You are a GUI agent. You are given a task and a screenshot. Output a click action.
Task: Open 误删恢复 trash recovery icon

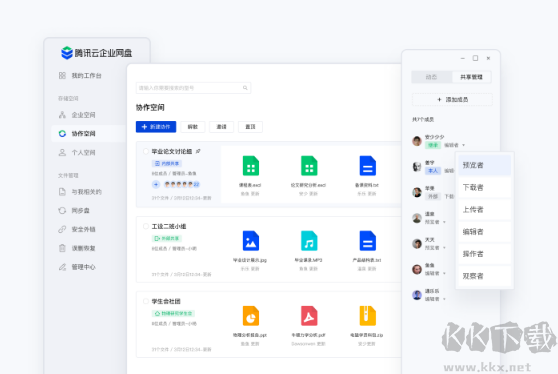62,248
